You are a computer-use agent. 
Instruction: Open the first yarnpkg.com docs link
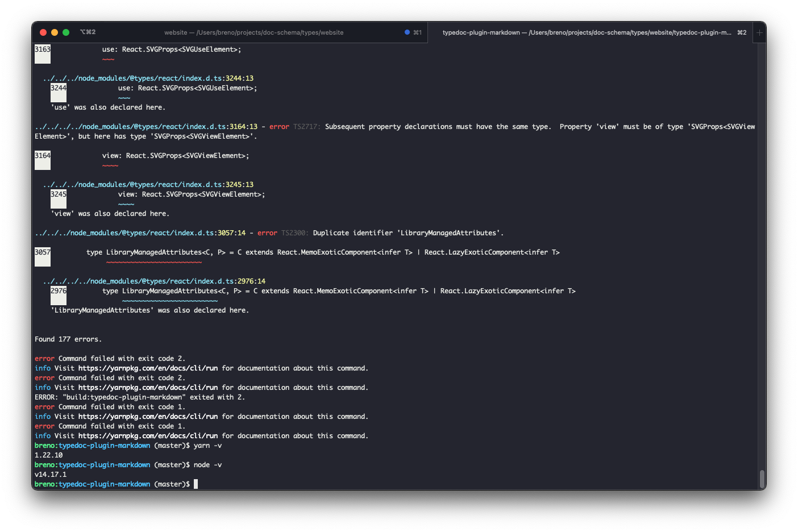[148, 368]
